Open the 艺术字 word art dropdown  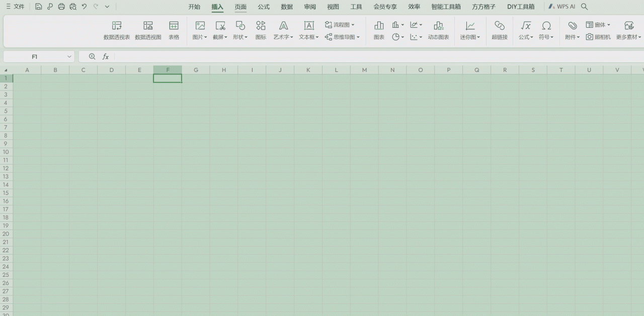coord(283,31)
